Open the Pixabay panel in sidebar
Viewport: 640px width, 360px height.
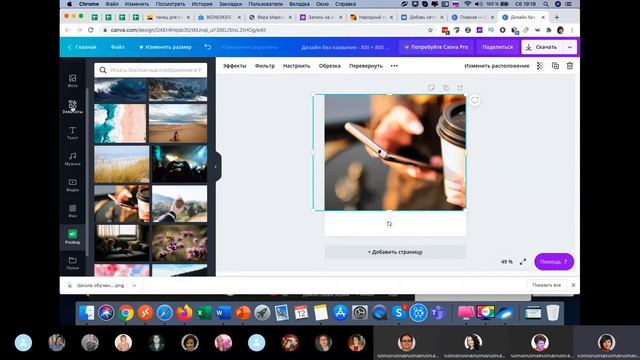[x=72, y=237]
